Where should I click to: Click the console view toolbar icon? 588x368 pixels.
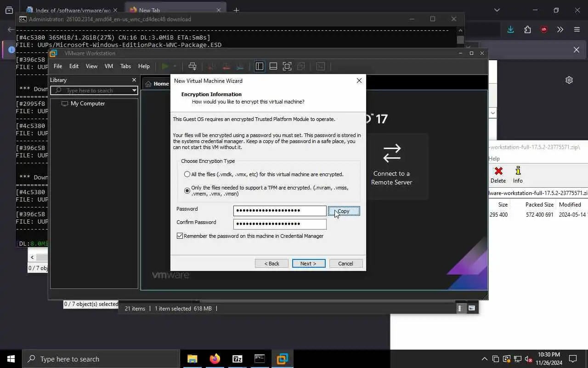click(x=321, y=66)
